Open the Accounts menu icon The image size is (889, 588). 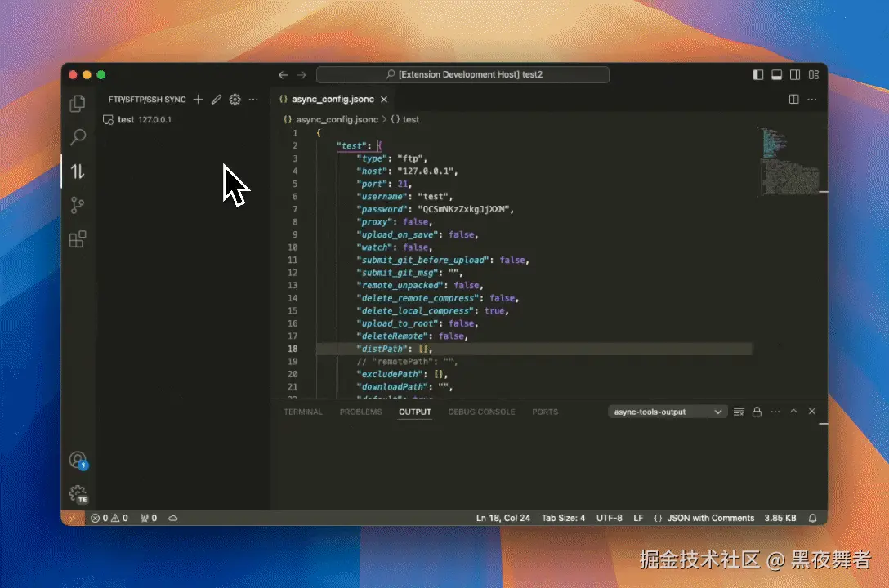point(78,460)
